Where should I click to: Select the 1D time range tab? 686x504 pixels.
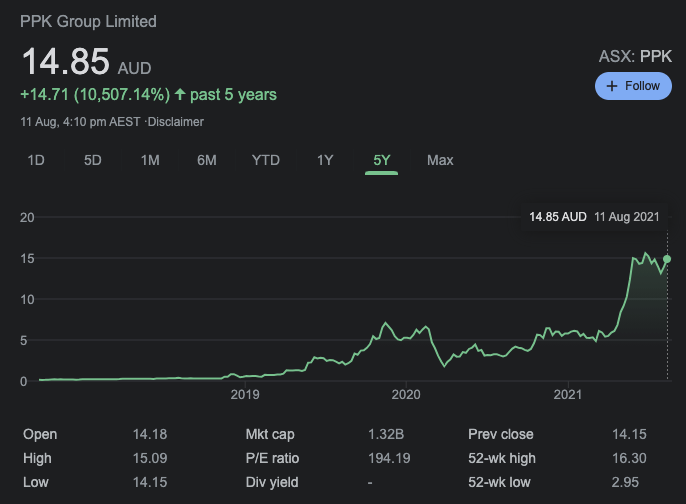[36, 160]
